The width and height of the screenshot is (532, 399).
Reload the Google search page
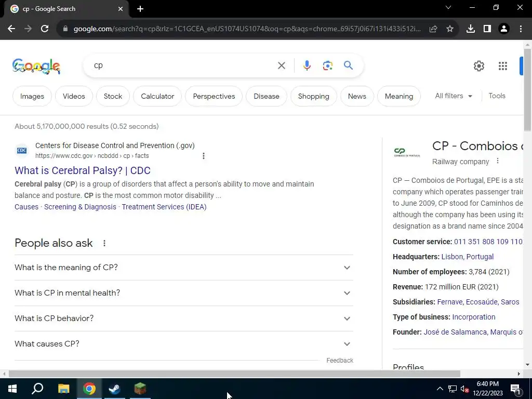(45, 29)
